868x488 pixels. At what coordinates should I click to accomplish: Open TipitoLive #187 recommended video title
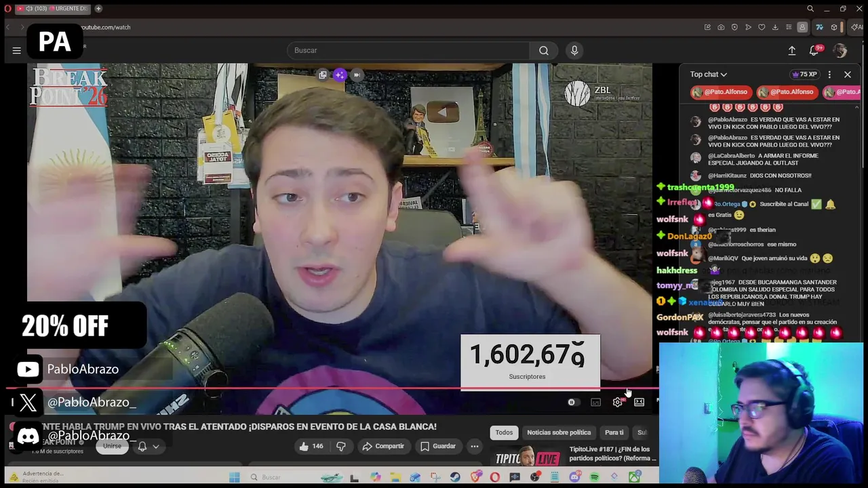[x=613, y=453]
